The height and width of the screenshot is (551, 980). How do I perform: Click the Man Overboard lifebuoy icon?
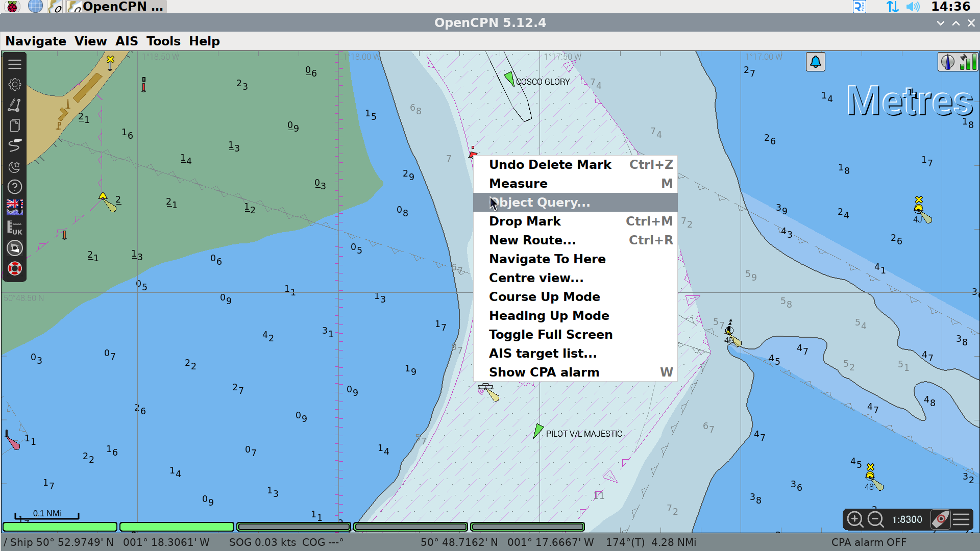click(x=15, y=268)
